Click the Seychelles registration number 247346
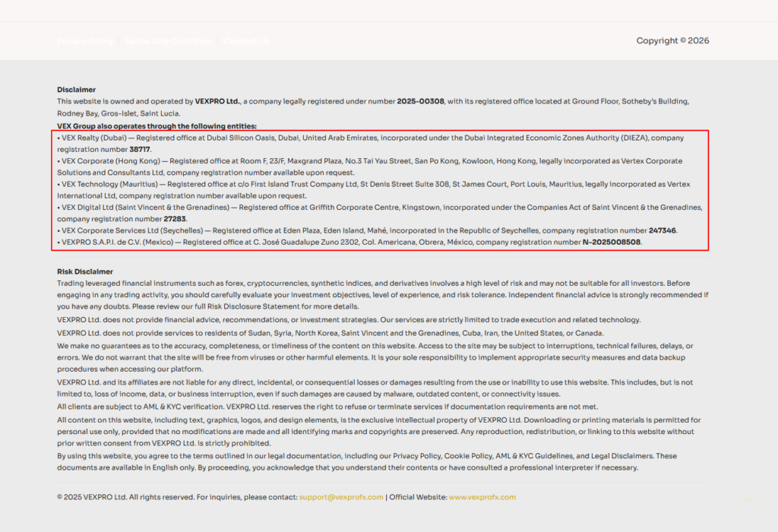The height and width of the screenshot is (532, 778). click(x=663, y=230)
